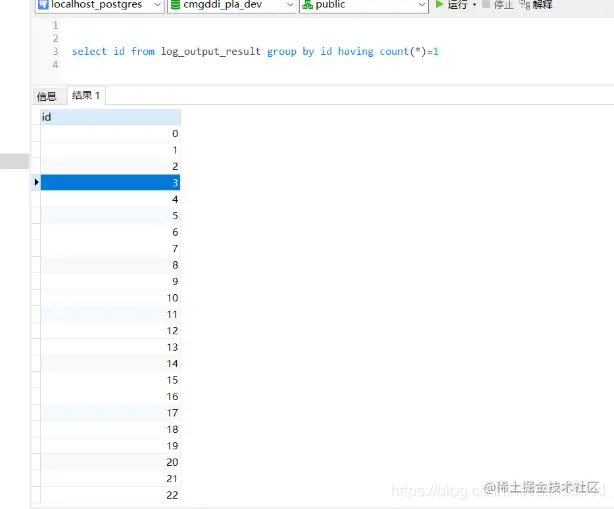Click the PostgreSQL connection icon

43,5
